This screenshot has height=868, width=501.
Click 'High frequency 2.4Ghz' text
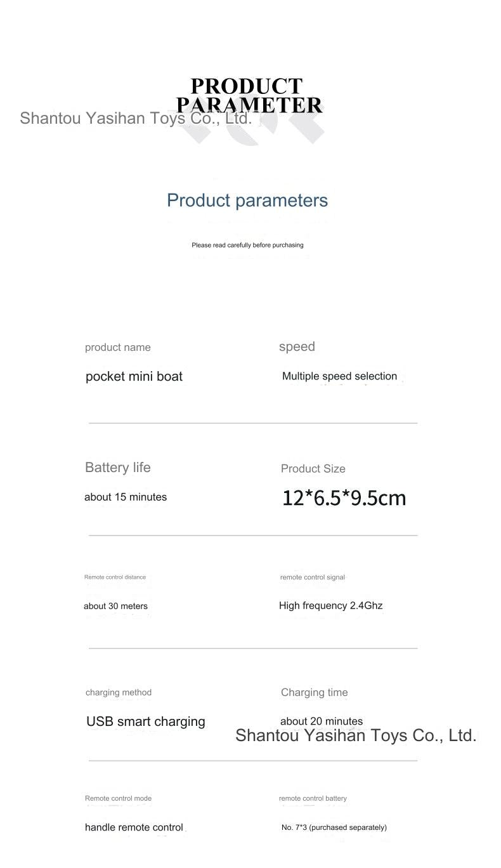click(x=331, y=605)
